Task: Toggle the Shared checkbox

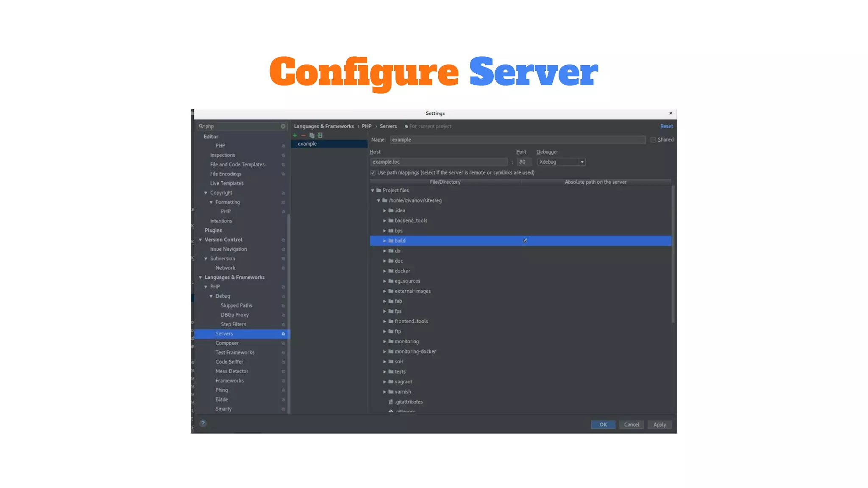Action: click(653, 140)
